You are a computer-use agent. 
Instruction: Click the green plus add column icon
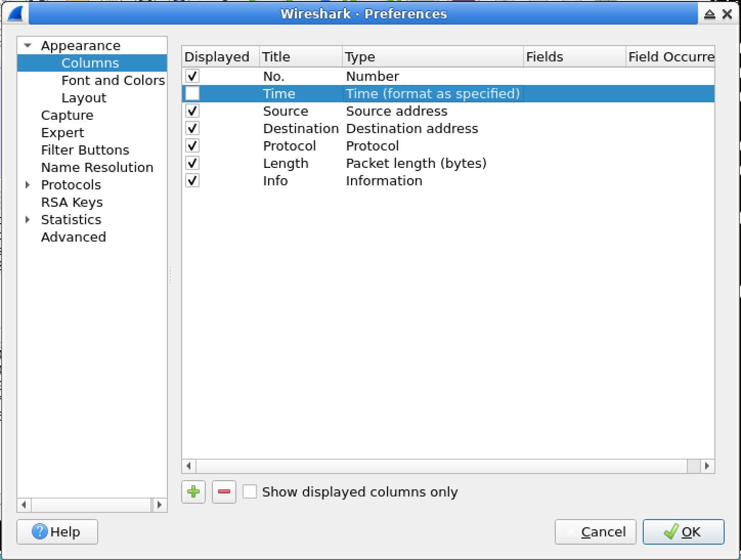click(x=193, y=492)
